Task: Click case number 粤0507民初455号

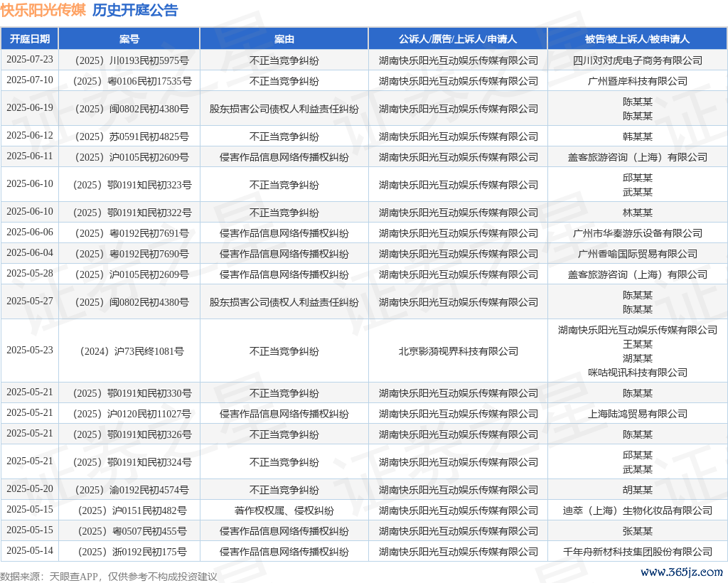Action: (x=132, y=532)
